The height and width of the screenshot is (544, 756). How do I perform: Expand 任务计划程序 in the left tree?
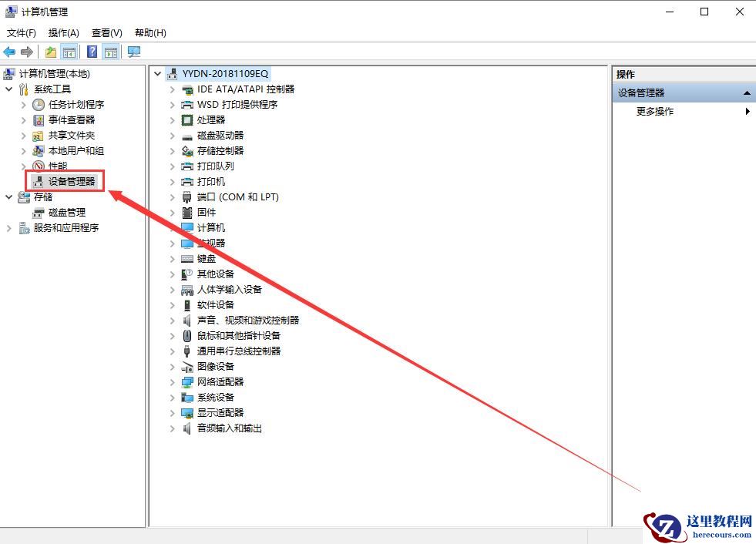coord(24,105)
